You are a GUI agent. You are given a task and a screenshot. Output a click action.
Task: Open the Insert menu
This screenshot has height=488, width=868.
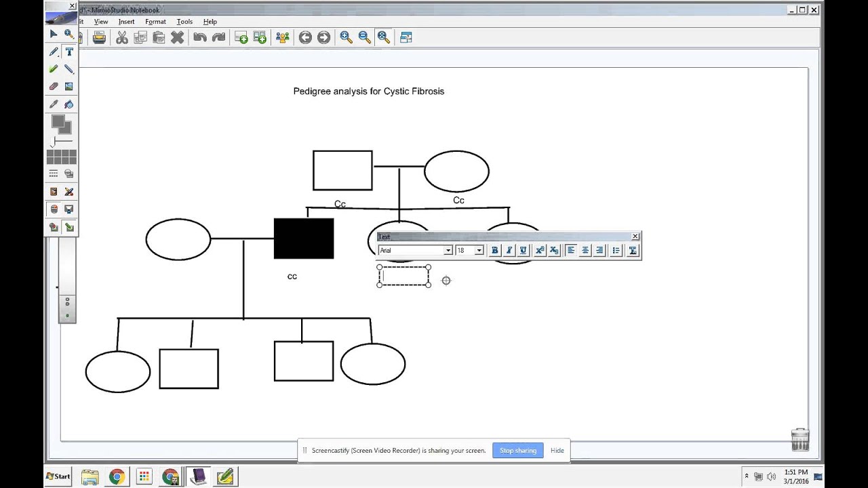pyautogui.click(x=126, y=22)
